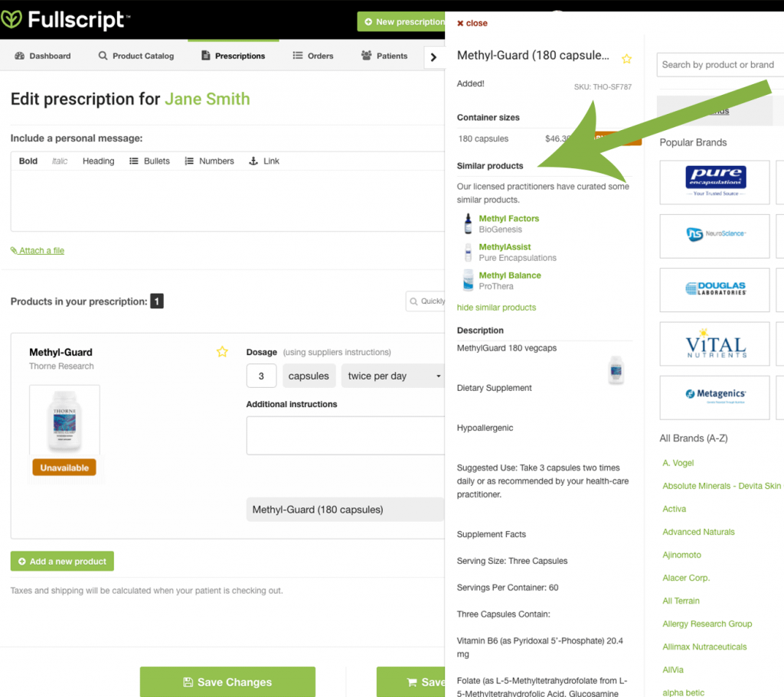Viewport: 784px width, 697px height.
Task: Open the Dashboard tab
Action: [x=43, y=56]
